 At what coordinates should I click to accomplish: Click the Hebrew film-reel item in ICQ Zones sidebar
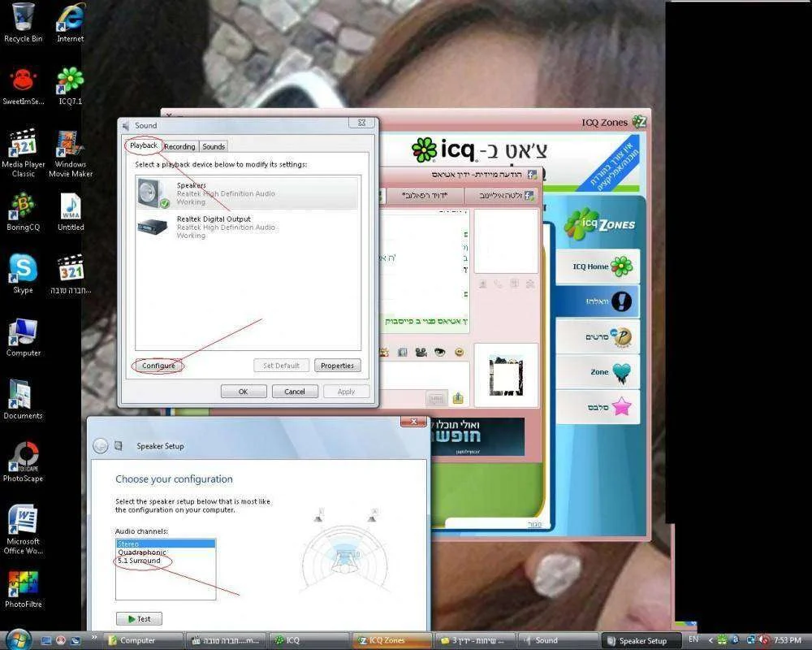(x=598, y=337)
